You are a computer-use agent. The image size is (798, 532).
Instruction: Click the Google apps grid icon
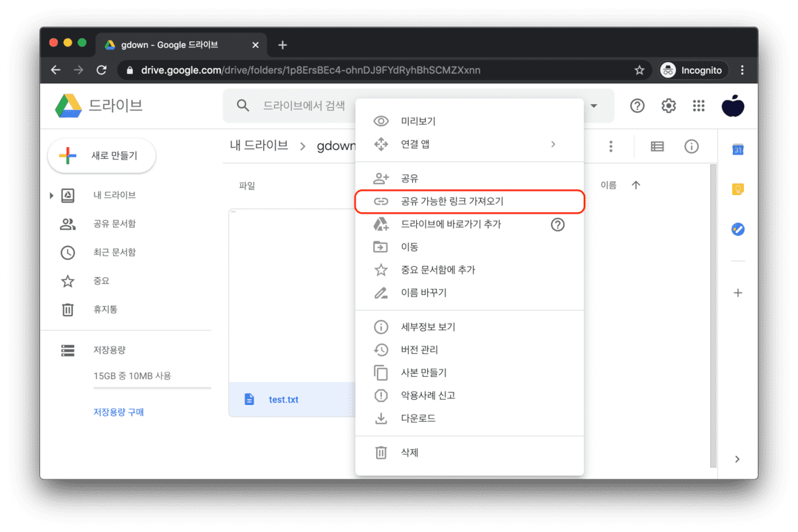point(698,106)
